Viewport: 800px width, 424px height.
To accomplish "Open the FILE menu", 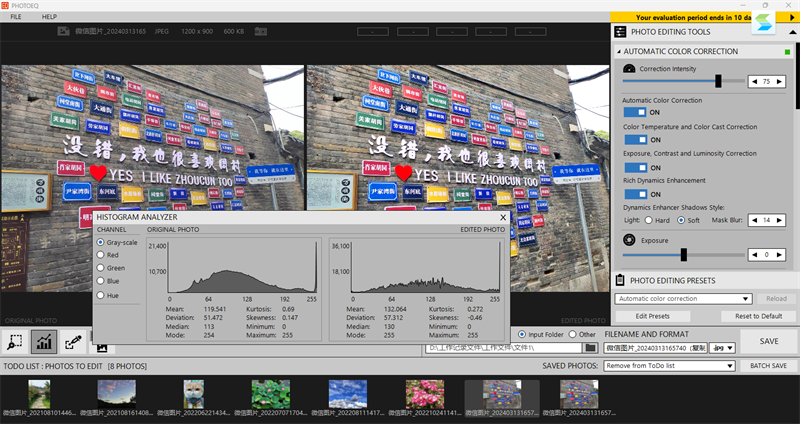I will point(16,16).
